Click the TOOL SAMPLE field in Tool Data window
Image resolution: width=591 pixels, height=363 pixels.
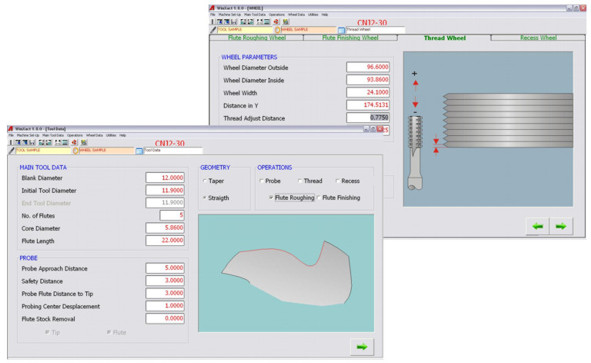[x=43, y=151]
